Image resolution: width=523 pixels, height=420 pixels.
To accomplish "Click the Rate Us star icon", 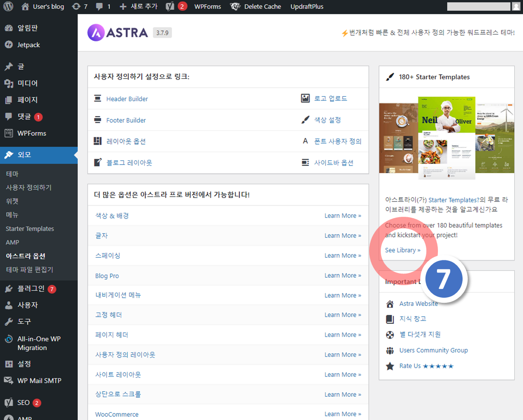I will click(390, 366).
